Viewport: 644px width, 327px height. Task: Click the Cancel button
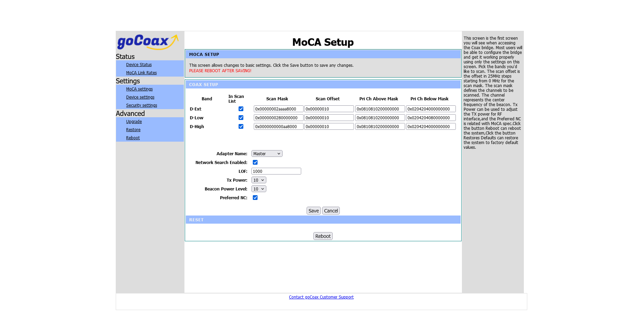coord(331,211)
